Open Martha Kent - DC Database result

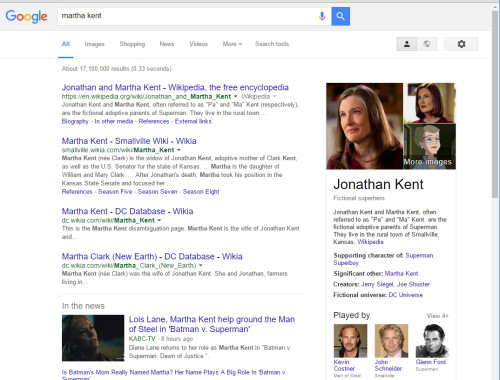coord(127,211)
